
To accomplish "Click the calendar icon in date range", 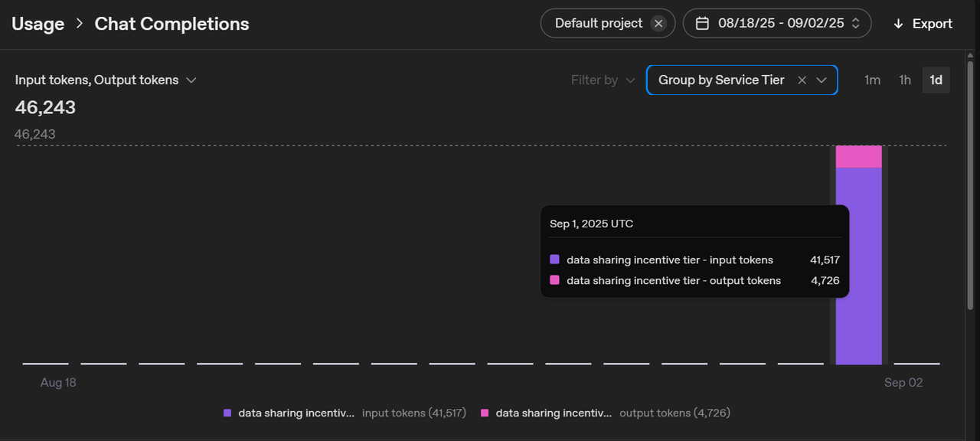I will click(x=702, y=24).
